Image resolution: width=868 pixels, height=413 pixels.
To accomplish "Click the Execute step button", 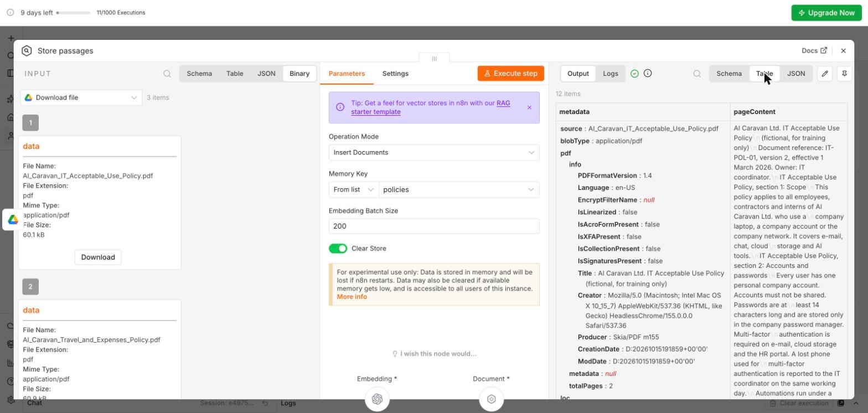I will [x=511, y=74].
